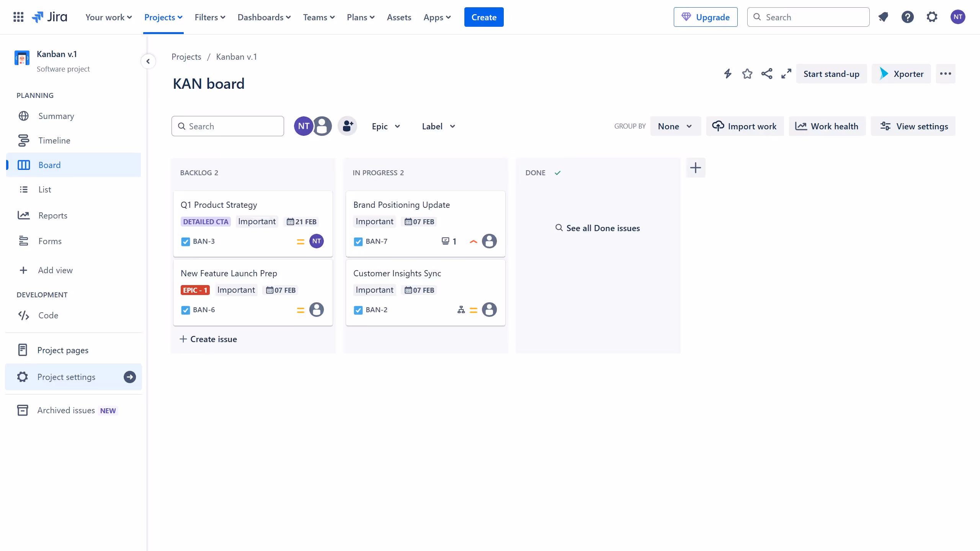The height and width of the screenshot is (551, 980).
Task: Trigger board automation via lightning icon
Action: [727, 73]
